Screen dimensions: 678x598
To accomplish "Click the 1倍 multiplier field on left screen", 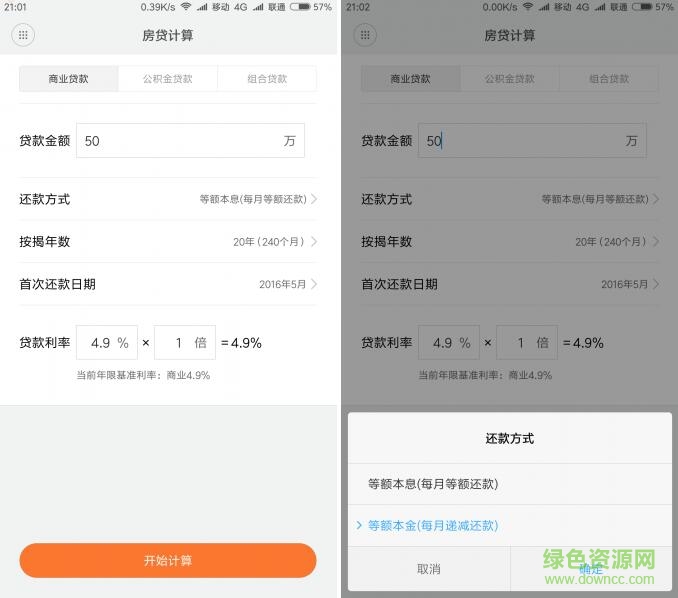I will (185, 343).
